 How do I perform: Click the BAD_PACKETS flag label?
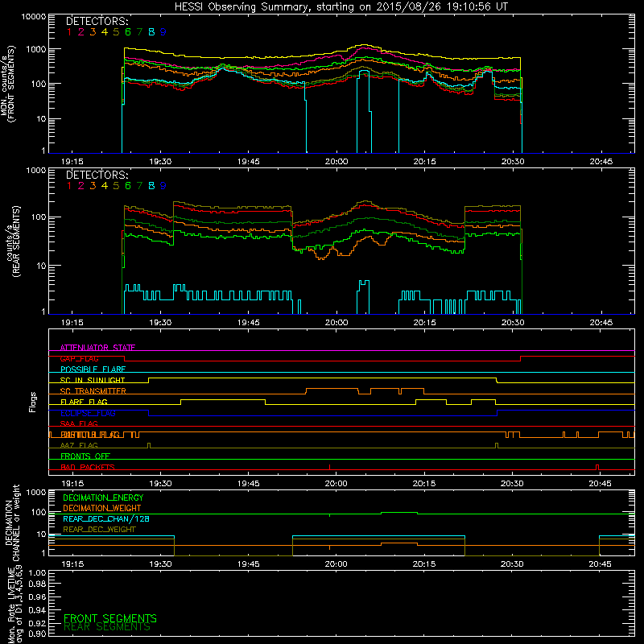[88, 467]
